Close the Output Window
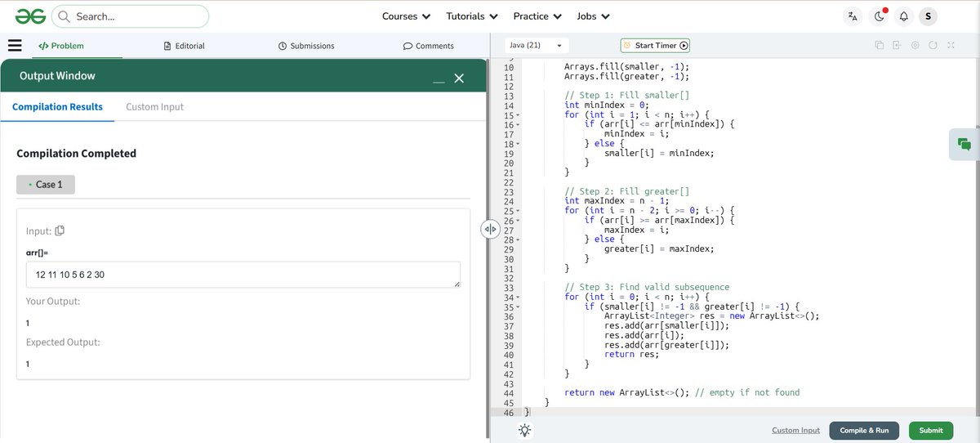 pos(459,78)
